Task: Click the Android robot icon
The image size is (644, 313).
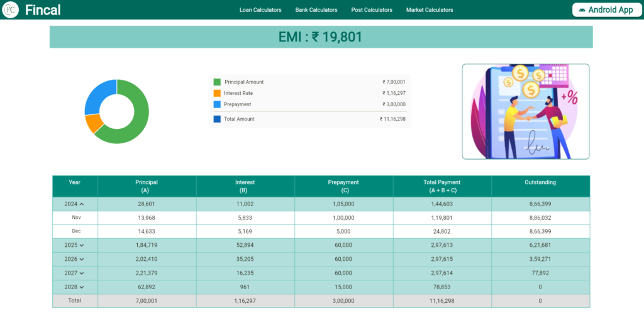Action: pos(581,10)
